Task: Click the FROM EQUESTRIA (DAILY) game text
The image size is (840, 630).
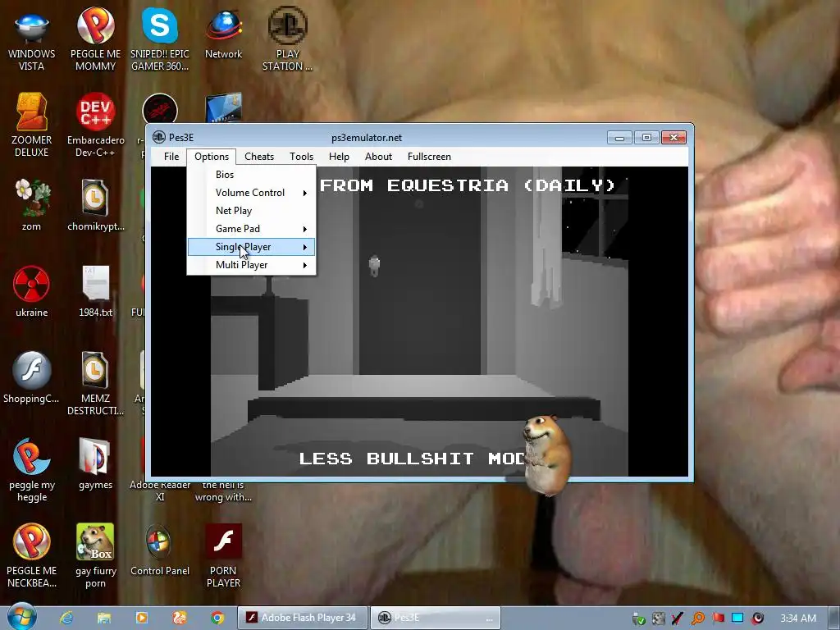Action: point(467,185)
